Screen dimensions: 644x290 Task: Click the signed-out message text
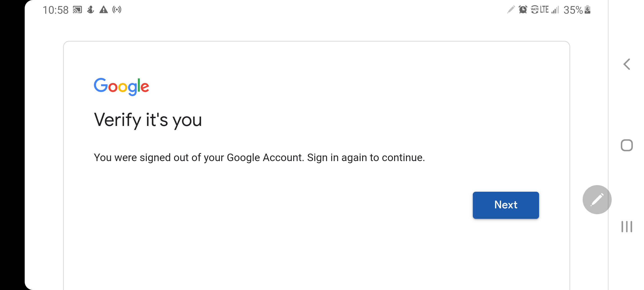[259, 158]
